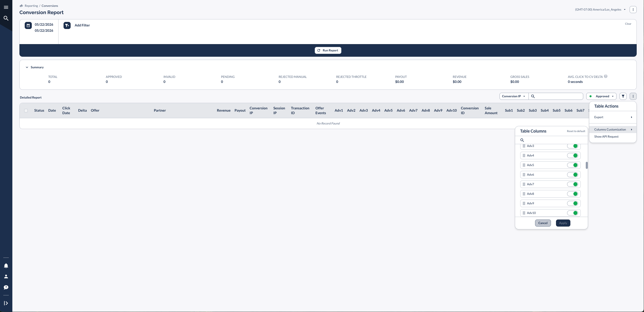The height and width of the screenshot is (312, 644).
Task: Turn off the Adv8 column toggle
Action: pyautogui.click(x=572, y=194)
